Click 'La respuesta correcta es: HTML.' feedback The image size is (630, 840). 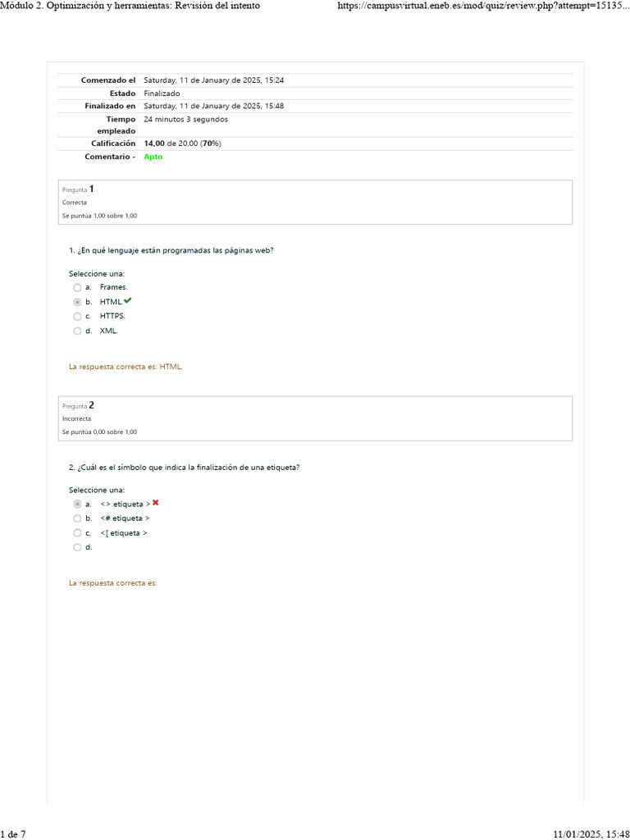(126, 367)
